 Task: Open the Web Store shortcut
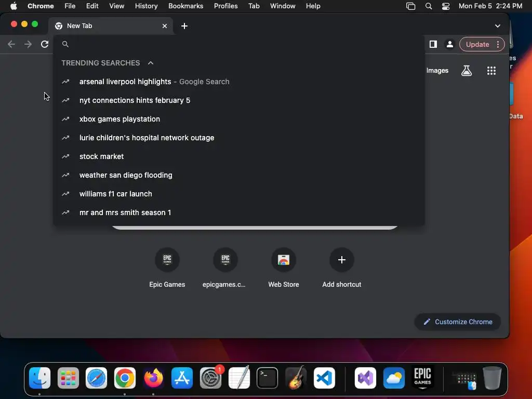[x=283, y=268]
